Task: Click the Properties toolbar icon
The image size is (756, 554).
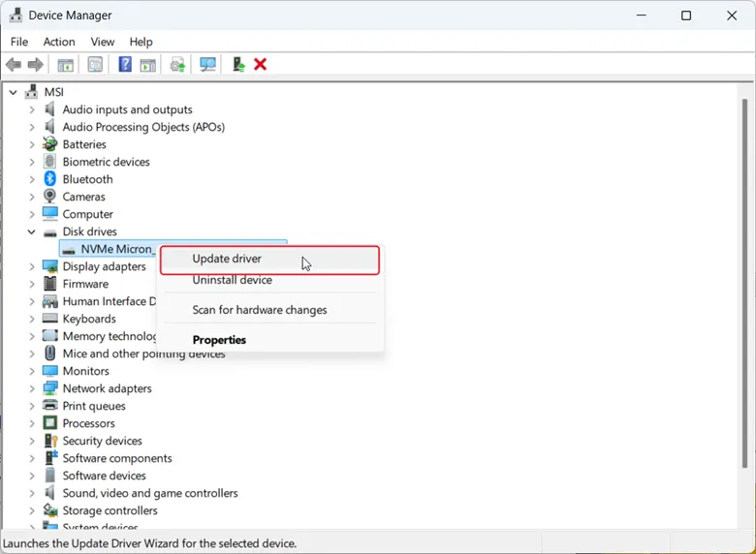Action: pyautogui.click(x=95, y=65)
